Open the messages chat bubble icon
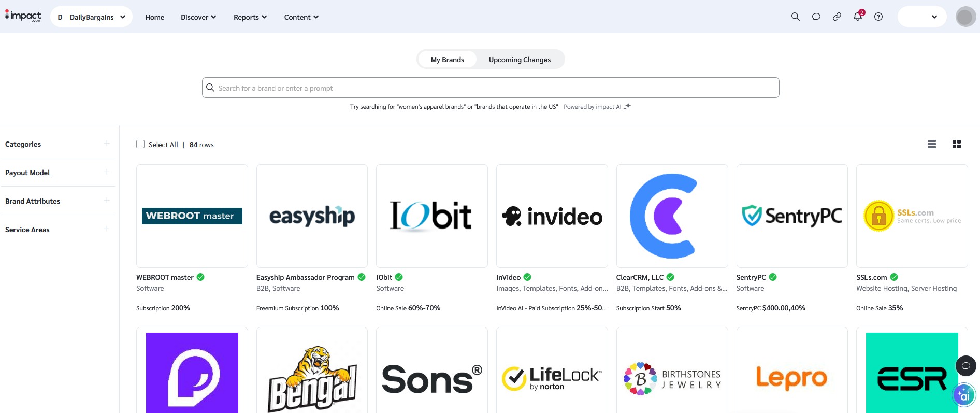 point(816,17)
